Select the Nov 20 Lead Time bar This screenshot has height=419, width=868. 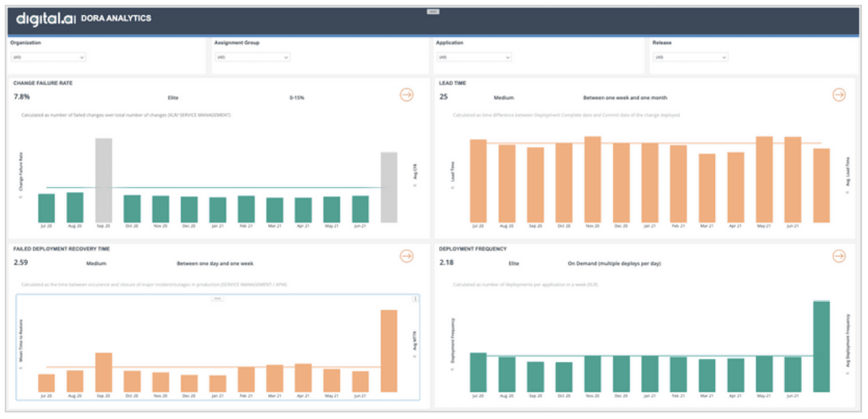point(593,180)
